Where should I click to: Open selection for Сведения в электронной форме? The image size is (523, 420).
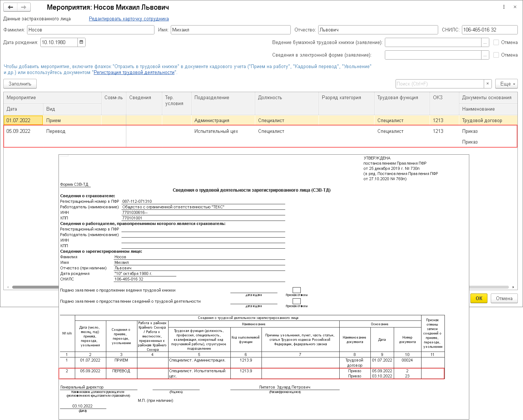tap(485, 55)
